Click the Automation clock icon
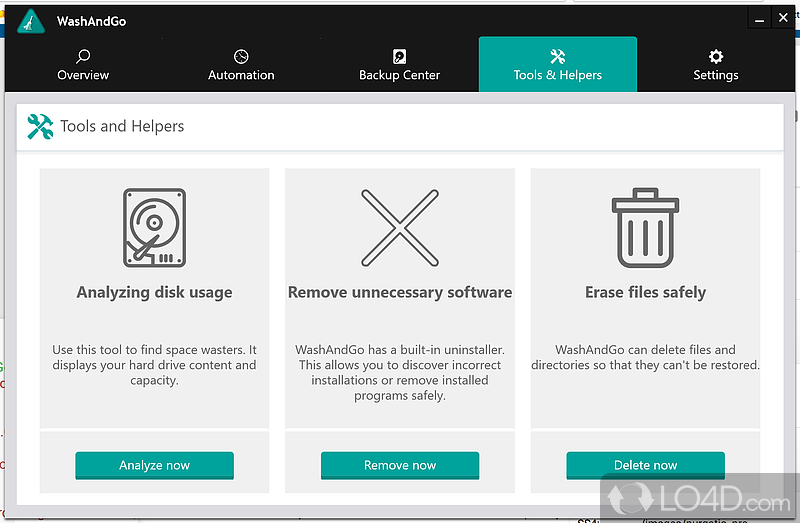The height and width of the screenshot is (523, 800). pos(241,56)
